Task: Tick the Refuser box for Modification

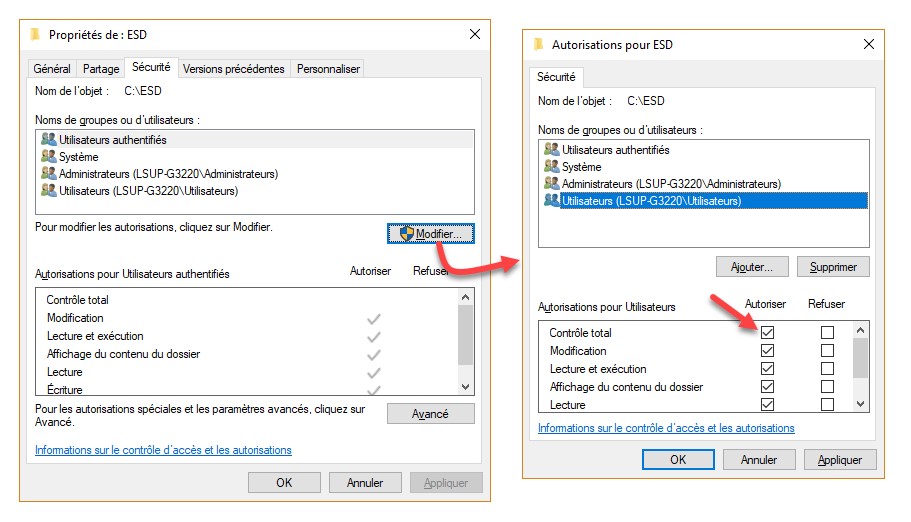Action: pos(827,351)
